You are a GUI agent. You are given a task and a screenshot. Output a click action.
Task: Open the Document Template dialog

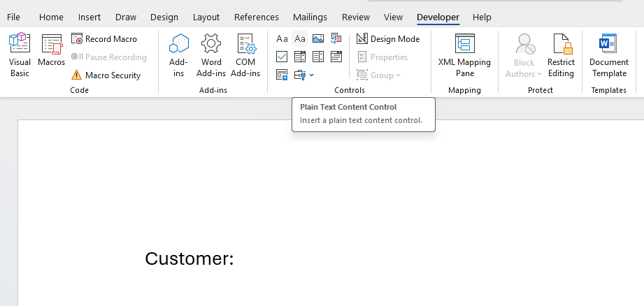[x=608, y=54]
